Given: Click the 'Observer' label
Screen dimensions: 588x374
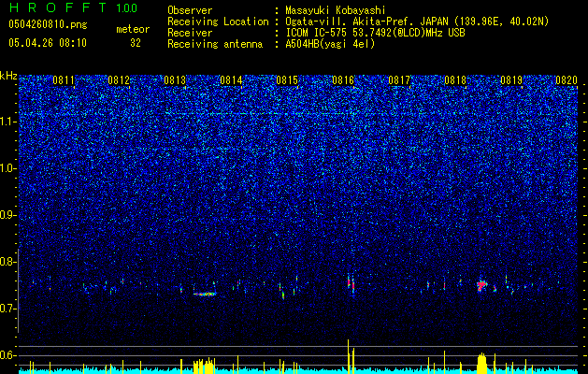Looking at the screenshot, I should 190,10.
